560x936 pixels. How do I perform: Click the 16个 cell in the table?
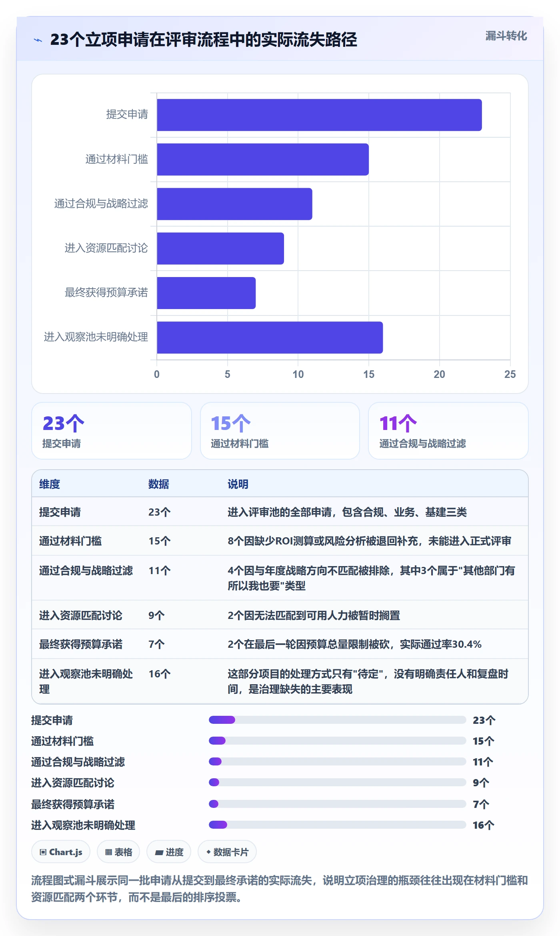click(x=160, y=674)
